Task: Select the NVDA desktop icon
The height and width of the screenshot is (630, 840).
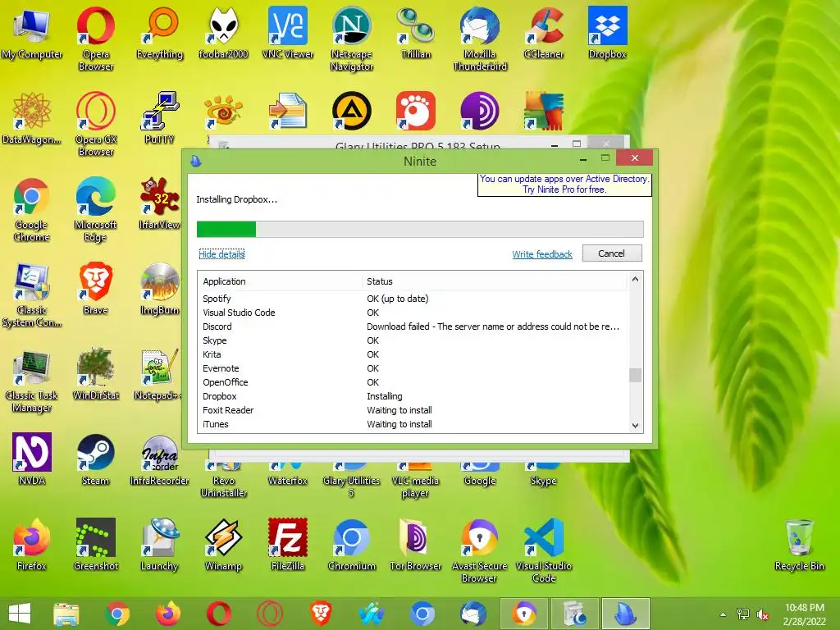Action: click(32, 459)
